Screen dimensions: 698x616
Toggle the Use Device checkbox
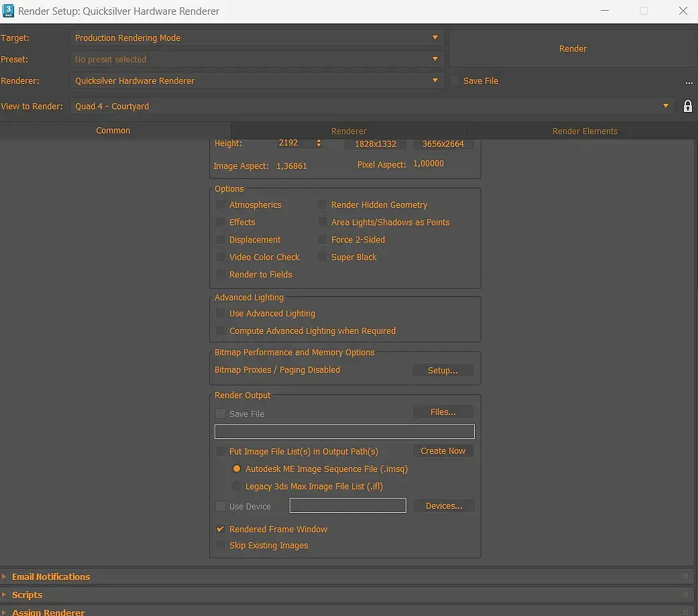tap(221, 506)
